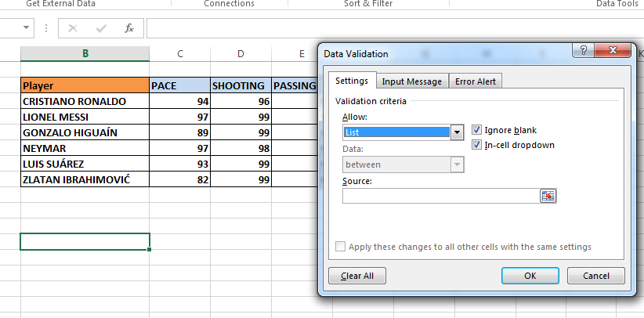This screenshot has width=644, height=318.
Task: Click into the Source input field
Action: (441, 196)
